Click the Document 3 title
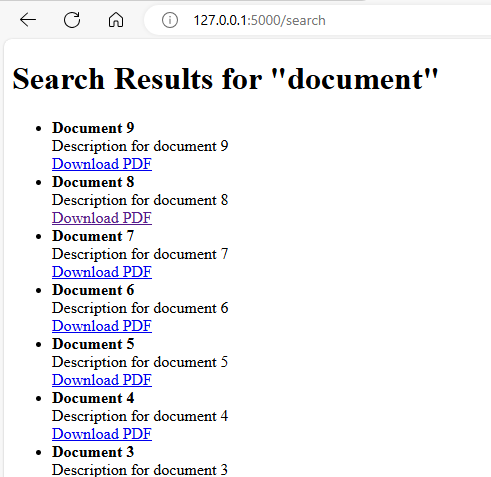The width and height of the screenshot is (491, 477). (93, 452)
